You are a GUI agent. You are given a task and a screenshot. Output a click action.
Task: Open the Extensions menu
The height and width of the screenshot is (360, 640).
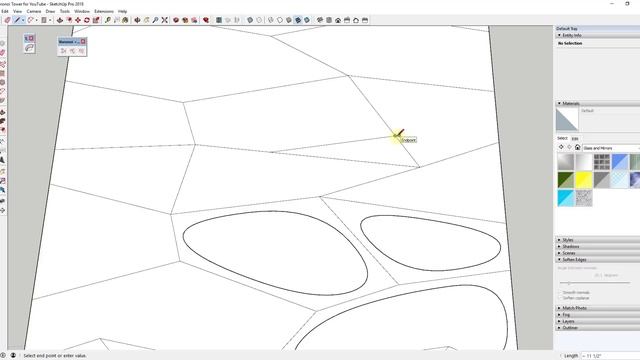(x=104, y=11)
